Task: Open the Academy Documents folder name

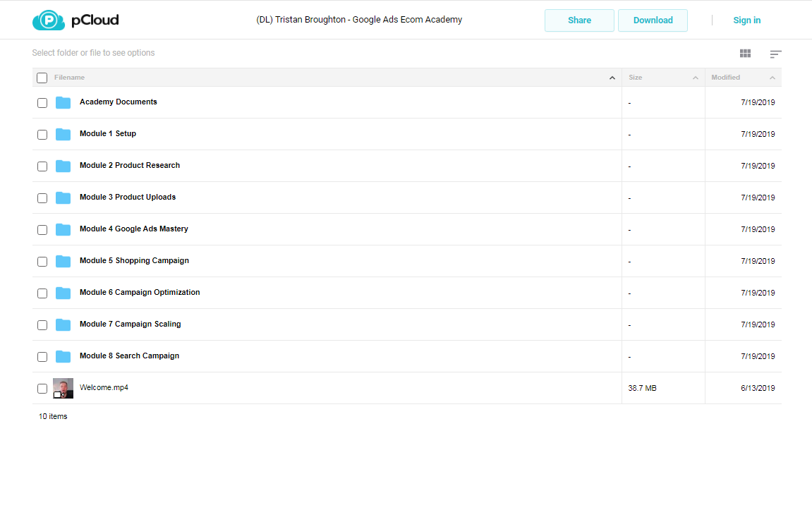Action: tap(118, 102)
